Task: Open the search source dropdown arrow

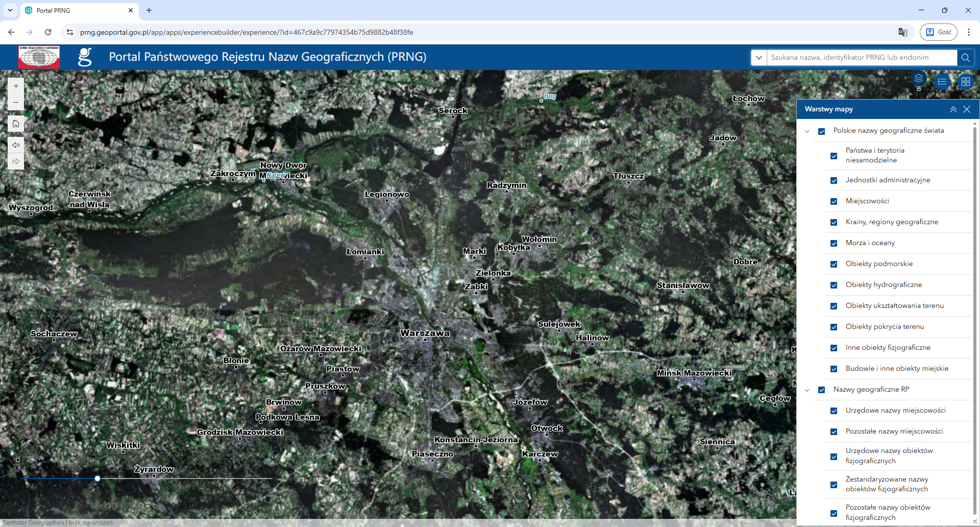Action: coord(759,58)
